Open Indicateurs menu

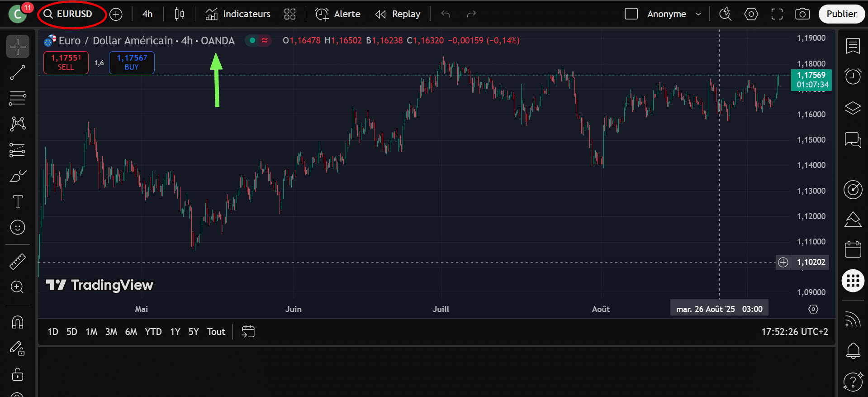238,14
